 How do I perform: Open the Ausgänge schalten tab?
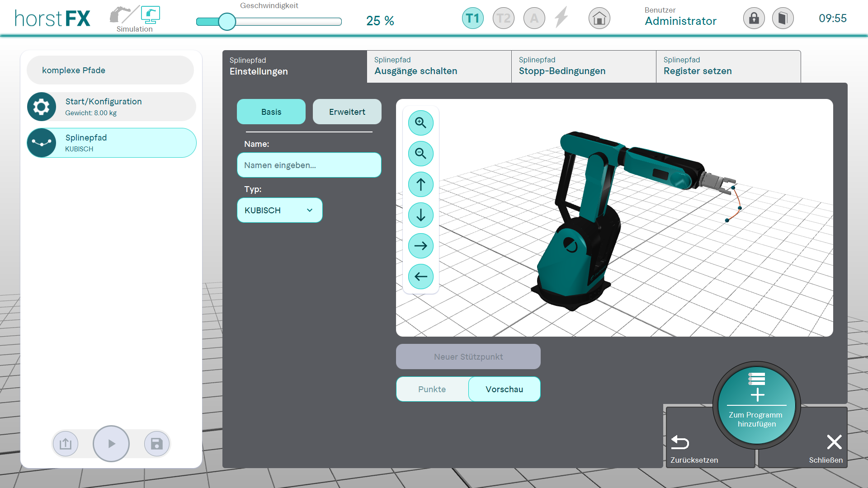[439, 66]
